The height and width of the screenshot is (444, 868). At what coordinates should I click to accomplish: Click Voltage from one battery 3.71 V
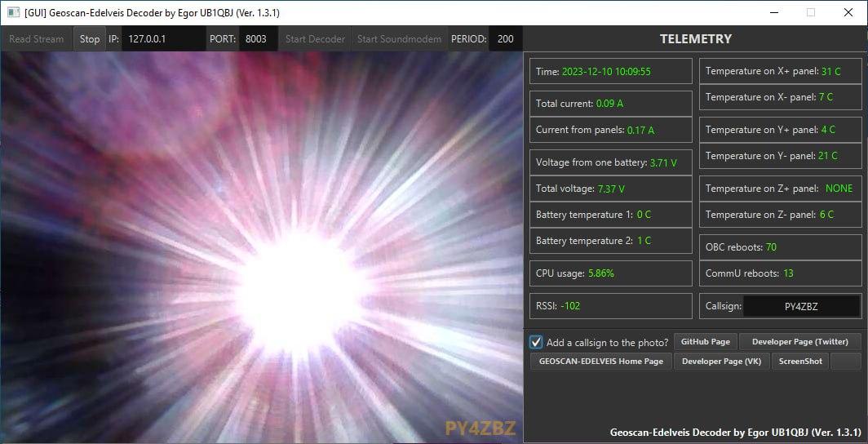[663, 162]
